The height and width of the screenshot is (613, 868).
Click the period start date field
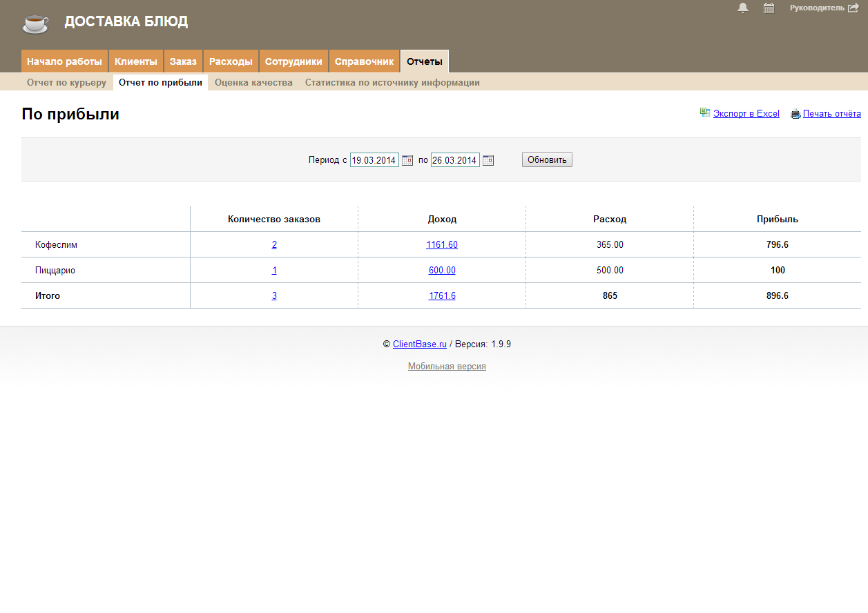tap(374, 160)
